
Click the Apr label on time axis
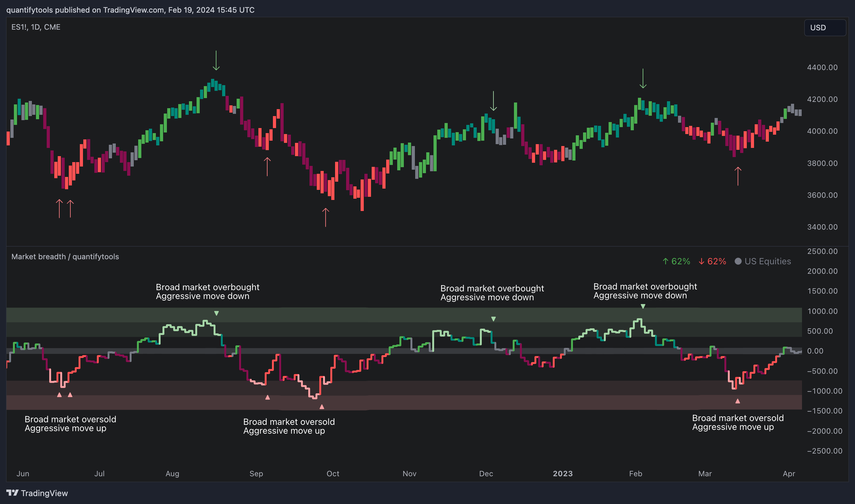(x=789, y=474)
